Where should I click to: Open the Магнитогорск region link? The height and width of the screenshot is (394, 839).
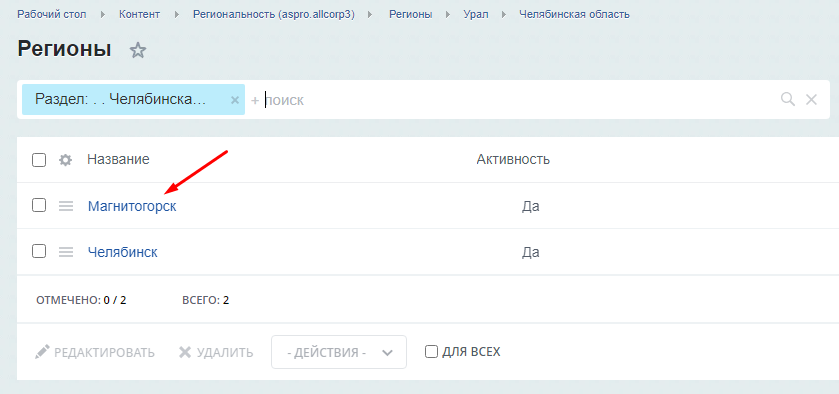coord(132,206)
